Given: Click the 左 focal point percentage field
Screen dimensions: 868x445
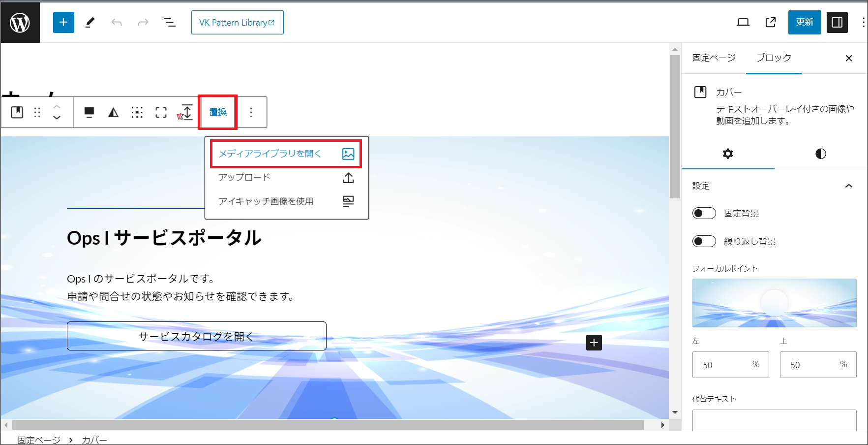Looking at the screenshot, I should click(x=730, y=365).
